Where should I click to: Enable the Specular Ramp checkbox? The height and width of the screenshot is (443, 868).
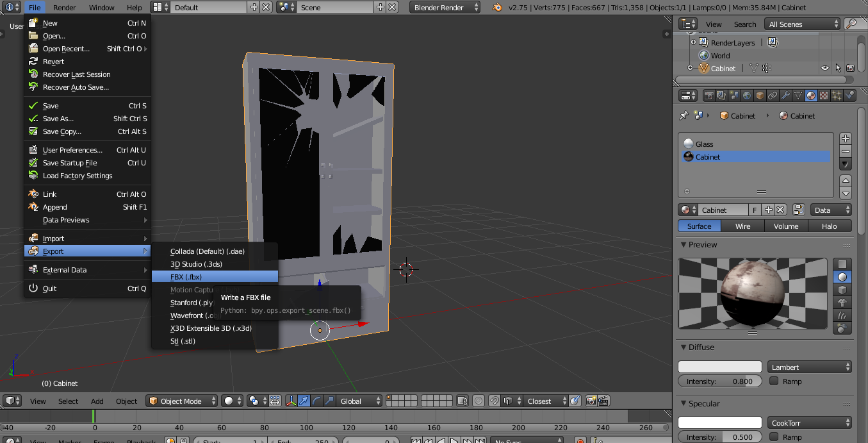[774, 437]
